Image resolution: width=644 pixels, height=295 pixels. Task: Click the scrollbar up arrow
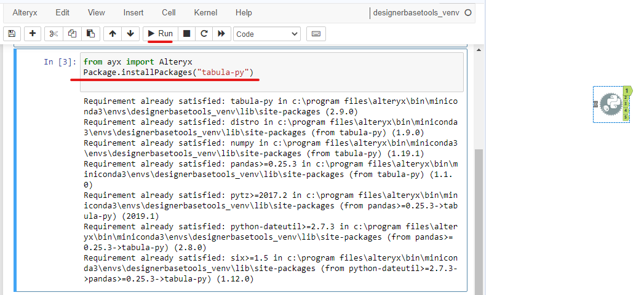point(479,50)
